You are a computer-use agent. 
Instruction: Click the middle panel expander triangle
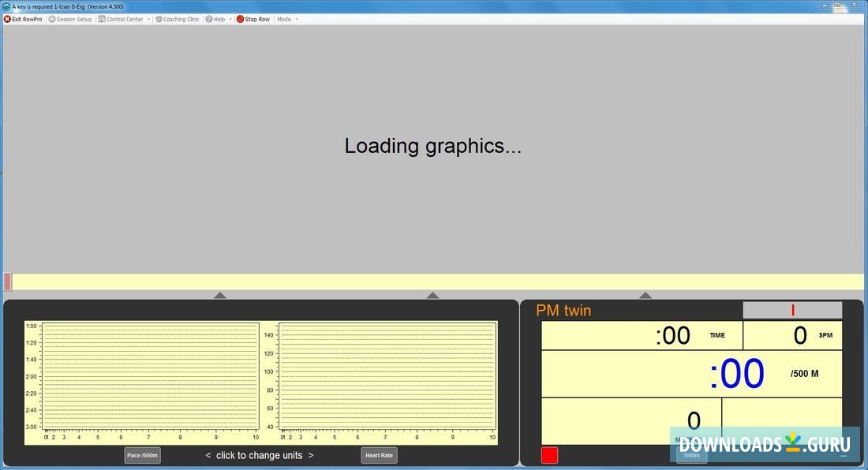[x=433, y=295]
